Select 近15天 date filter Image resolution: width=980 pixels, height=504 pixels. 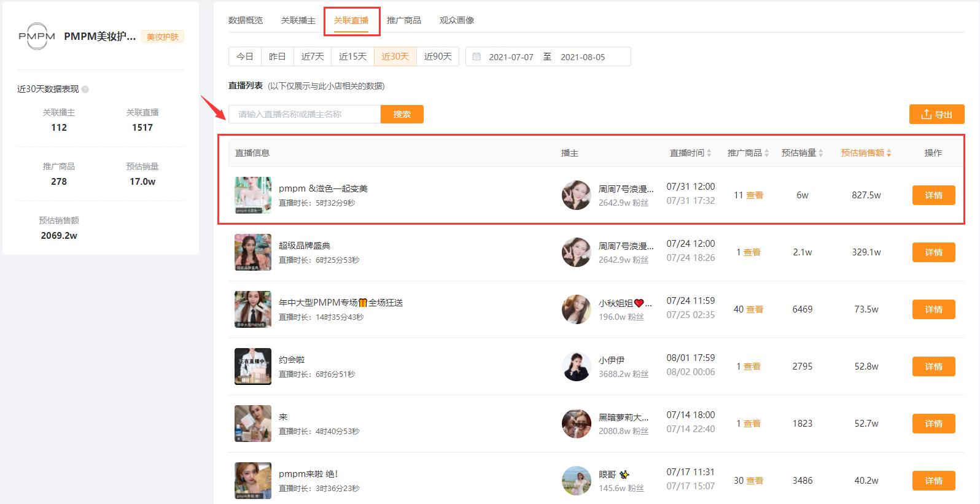point(352,56)
